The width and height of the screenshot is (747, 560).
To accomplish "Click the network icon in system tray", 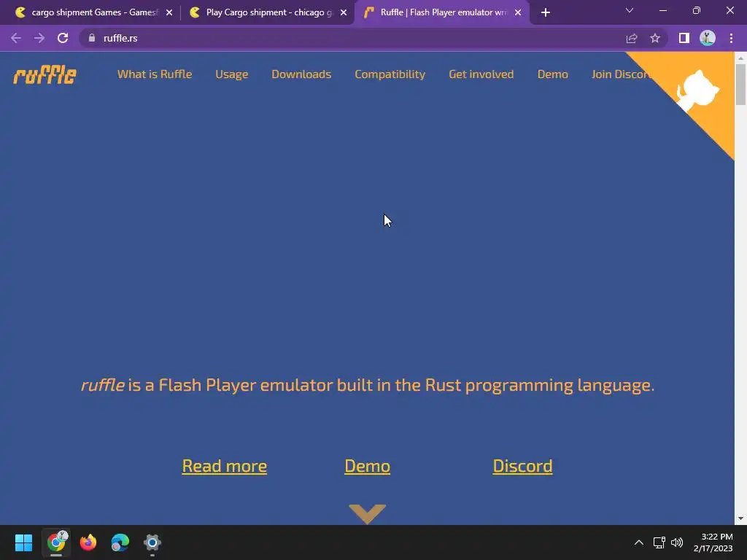I will tap(659, 542).
